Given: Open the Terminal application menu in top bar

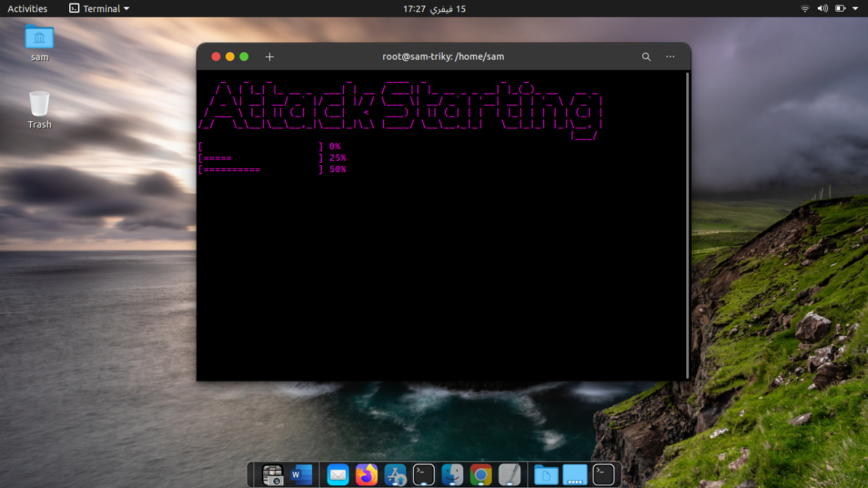Looking at the screenshot, I should pos(97,9).
